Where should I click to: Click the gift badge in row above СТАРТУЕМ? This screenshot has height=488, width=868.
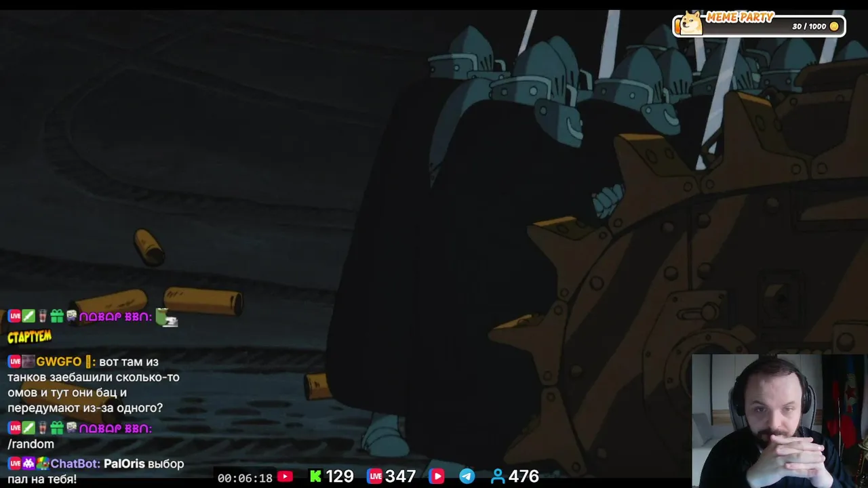tap(57, 316)
